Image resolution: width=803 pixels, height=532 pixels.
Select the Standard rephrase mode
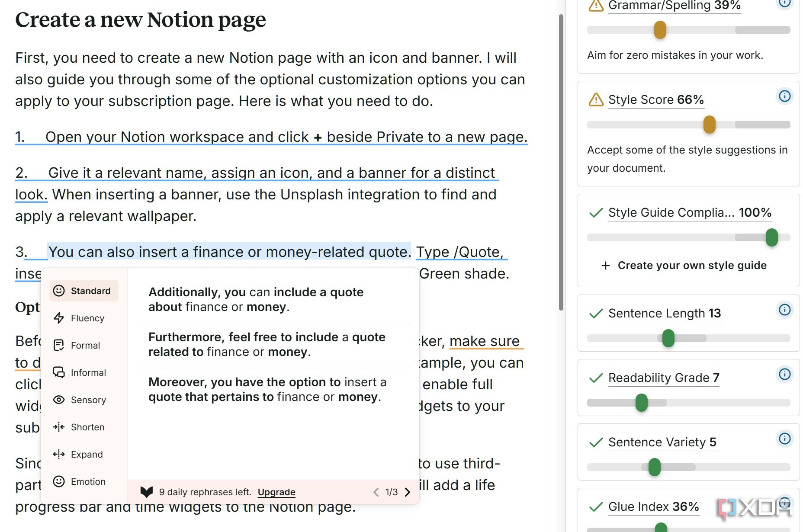click(x=84, y=291)
